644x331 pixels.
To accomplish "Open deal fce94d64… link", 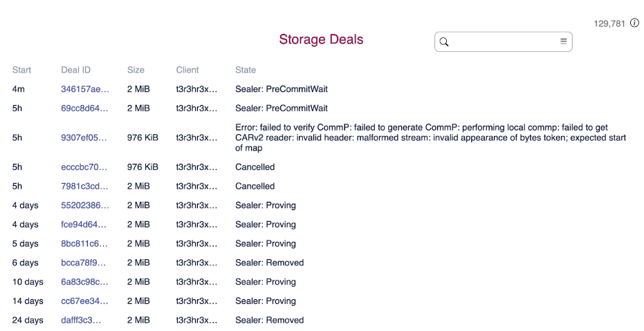I will [x=84, y=225].
